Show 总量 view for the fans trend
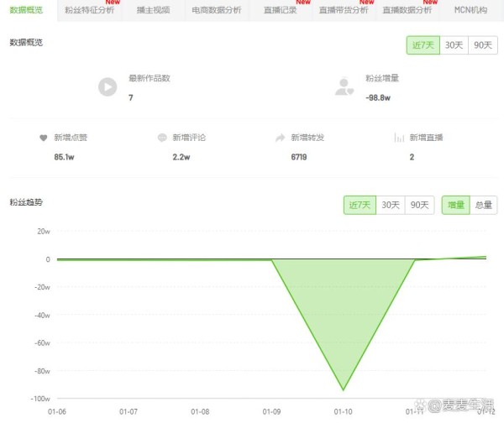This screenshot has height=423, width=504. coord(484,205)
